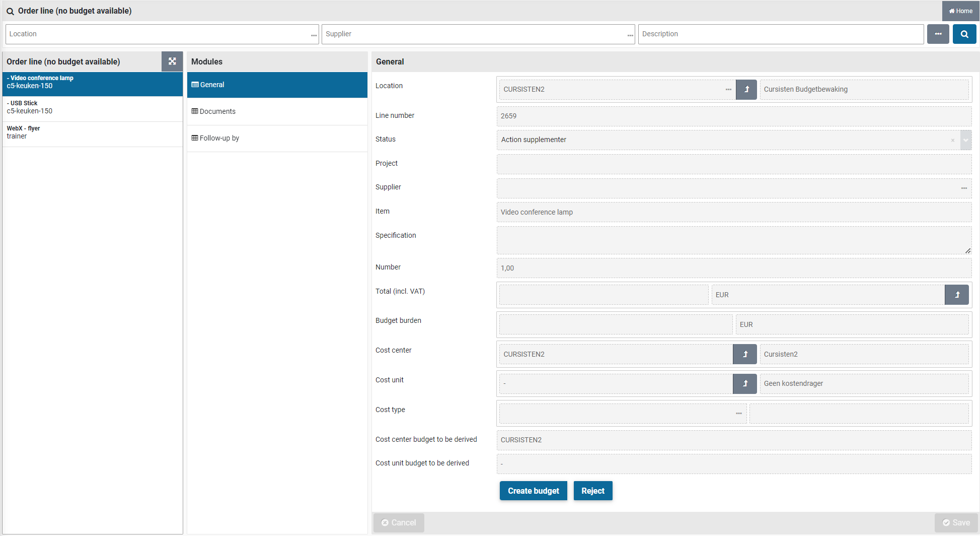The width and height of the screenshot is (980, 536).
Task: Click the blue search magnifier button
Action: coord(964,34)
